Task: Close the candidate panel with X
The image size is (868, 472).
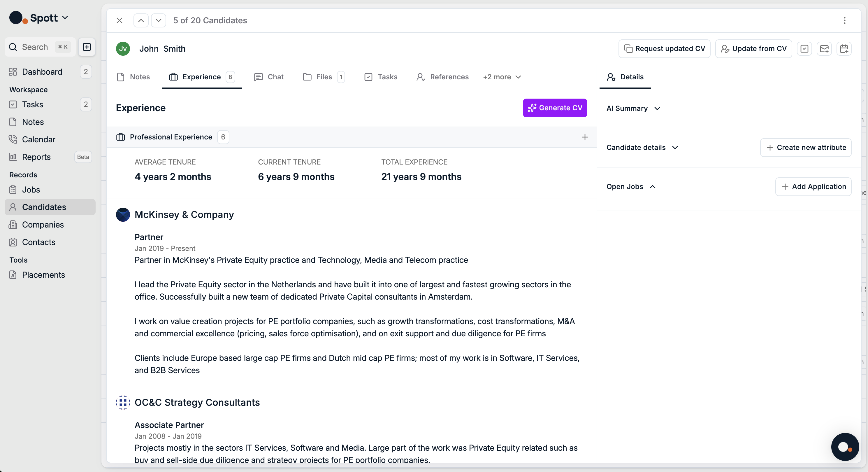Action: click(119, 20)
